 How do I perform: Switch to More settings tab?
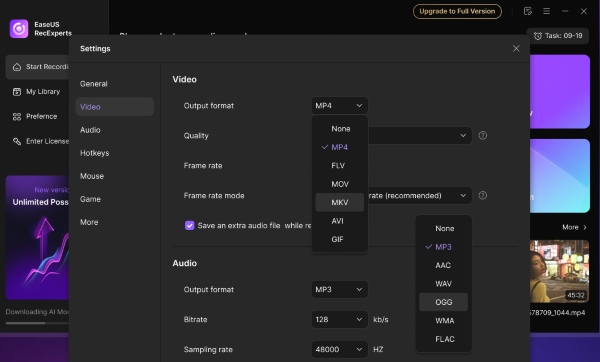(x=115, y=222)
